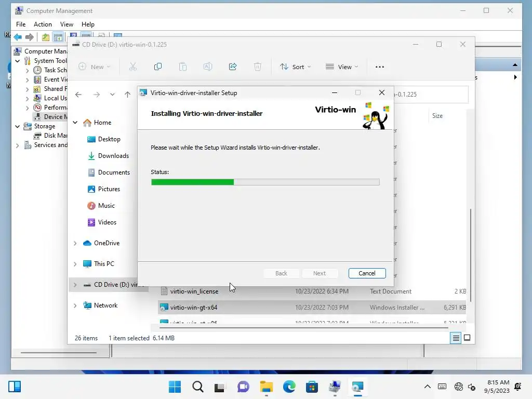Open Chat app from the taskbar

[243, 387]
